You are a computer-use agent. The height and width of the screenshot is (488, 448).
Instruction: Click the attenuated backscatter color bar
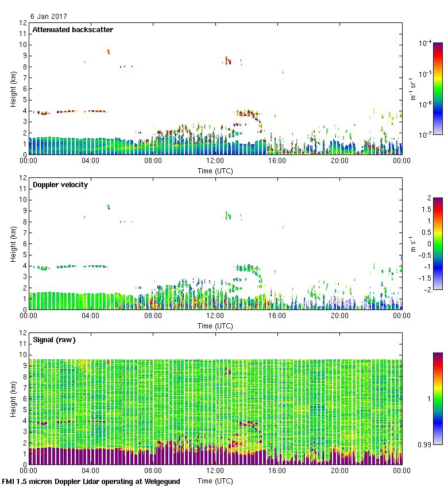pos(438,88)
